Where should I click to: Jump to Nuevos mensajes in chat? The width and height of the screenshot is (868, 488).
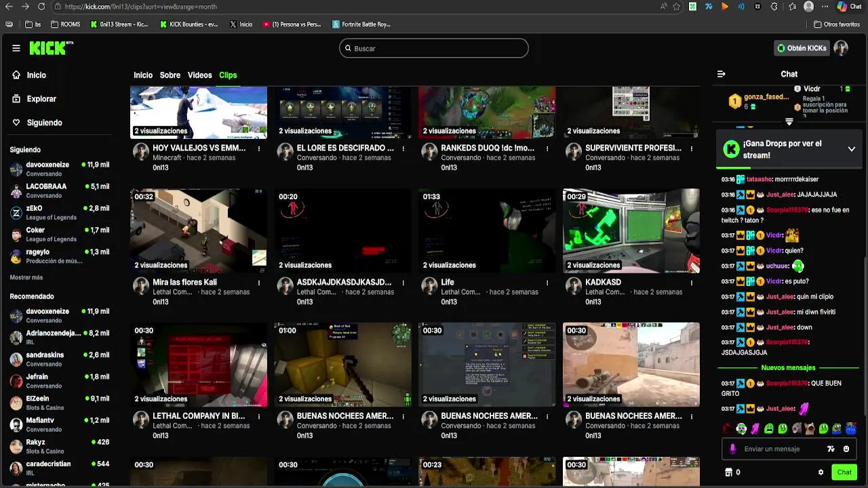click(x=788, y=368)
